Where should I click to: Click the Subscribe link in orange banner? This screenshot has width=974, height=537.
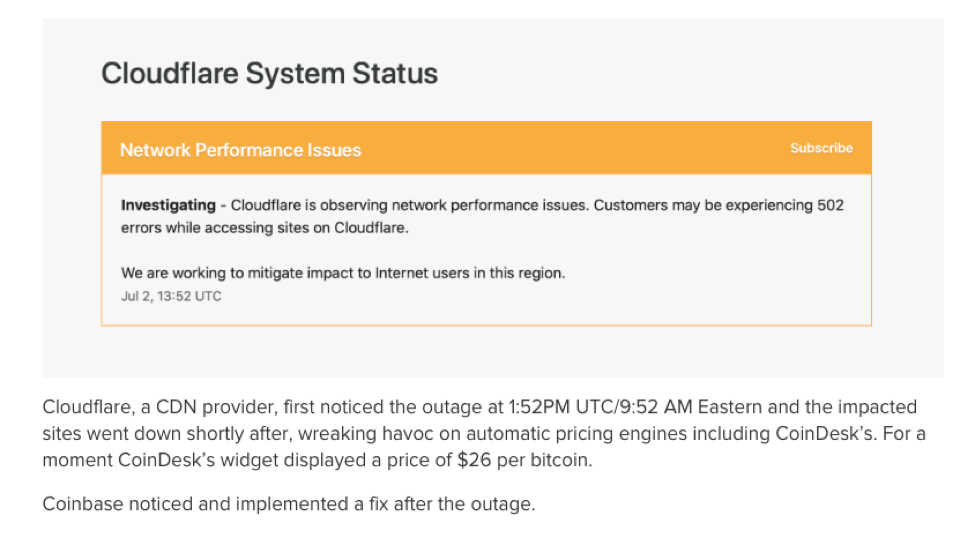coord(821,148)
